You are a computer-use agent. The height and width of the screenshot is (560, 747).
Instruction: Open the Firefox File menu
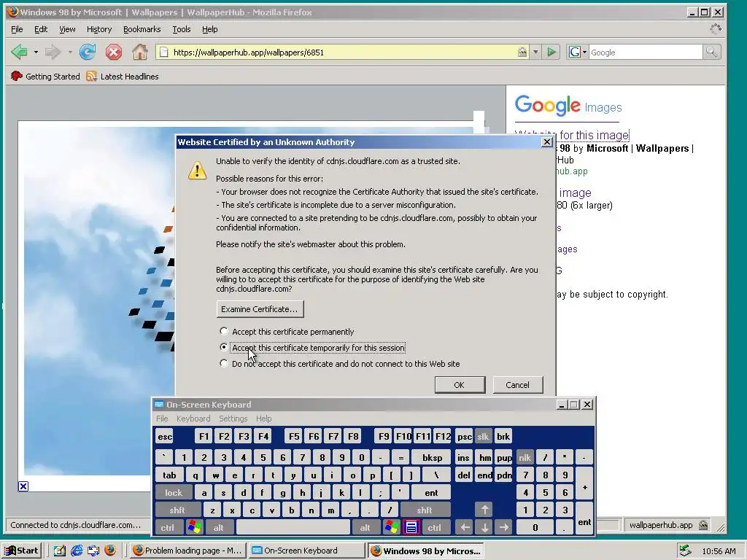pyautogui.click(x=17, y=29)
